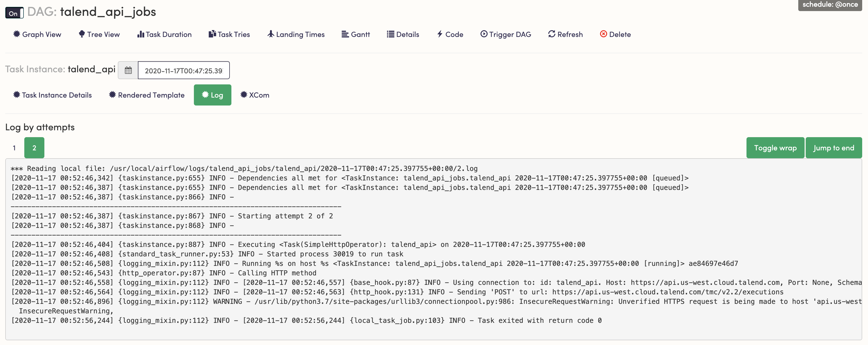Open Task Instance Details tab
The image size is (868, 345).
(x=52, y=95)
